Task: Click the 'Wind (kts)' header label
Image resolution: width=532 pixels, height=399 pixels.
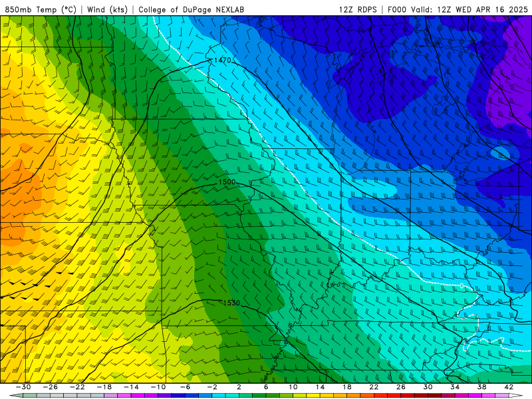Action: coord(107,9)
